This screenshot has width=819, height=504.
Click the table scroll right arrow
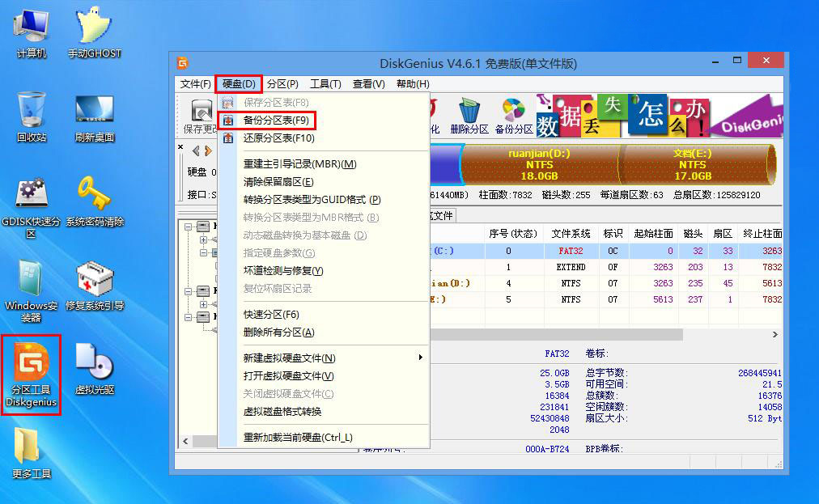point(775,334)
